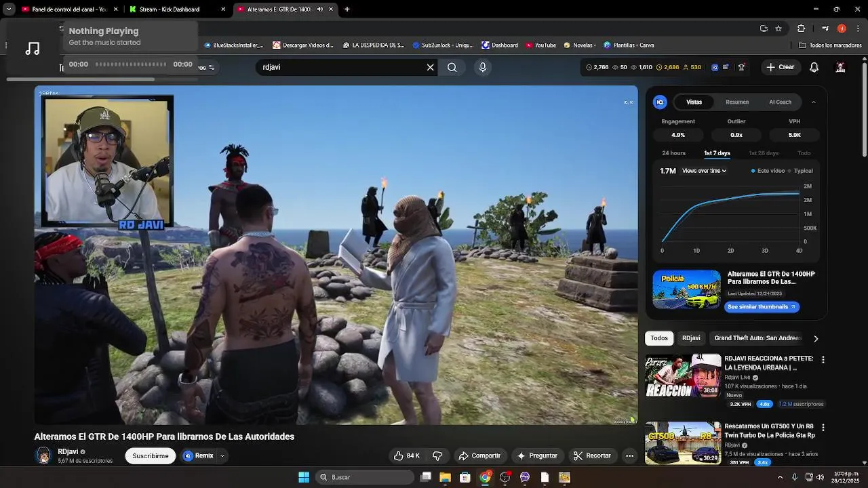Select the AI Coach tab

[780, 102]
